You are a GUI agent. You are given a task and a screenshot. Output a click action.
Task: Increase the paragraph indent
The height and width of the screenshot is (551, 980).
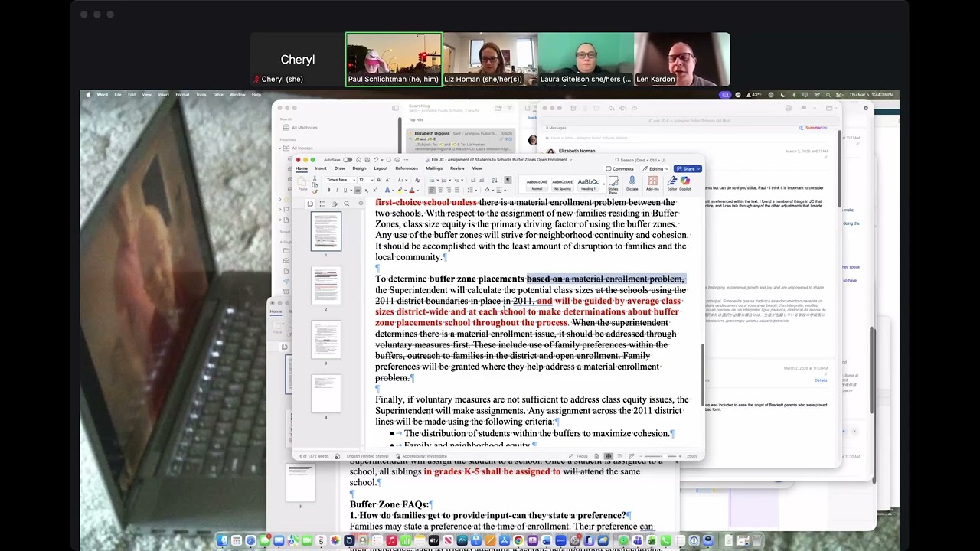(482, 180)
